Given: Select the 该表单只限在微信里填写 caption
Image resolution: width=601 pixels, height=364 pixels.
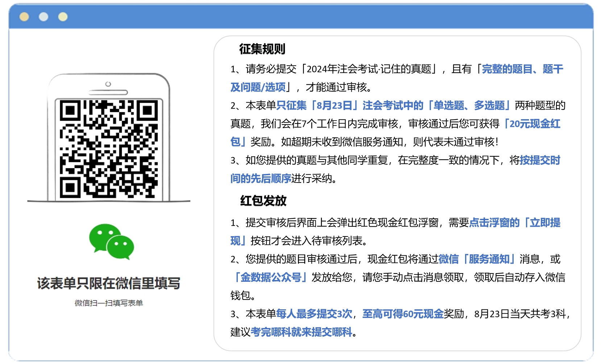Looking at the screenshot, I should pos(109,283).
